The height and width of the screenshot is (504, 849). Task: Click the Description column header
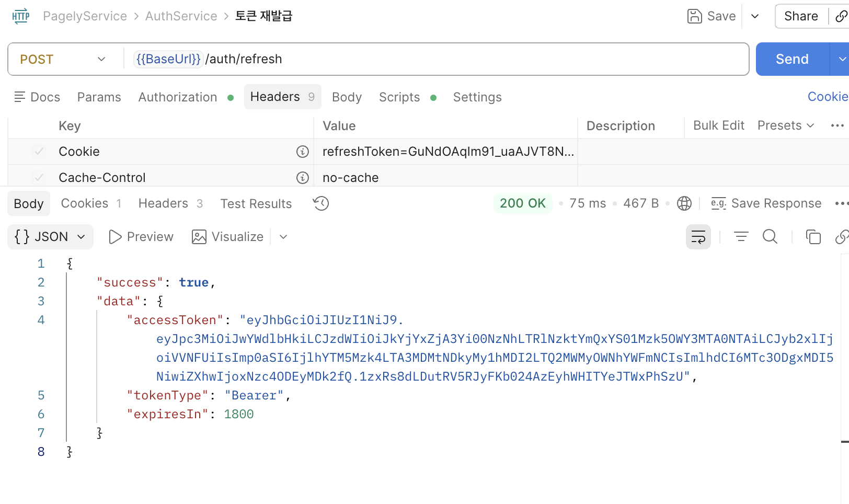pyautogui.click(x=621, y=126)
